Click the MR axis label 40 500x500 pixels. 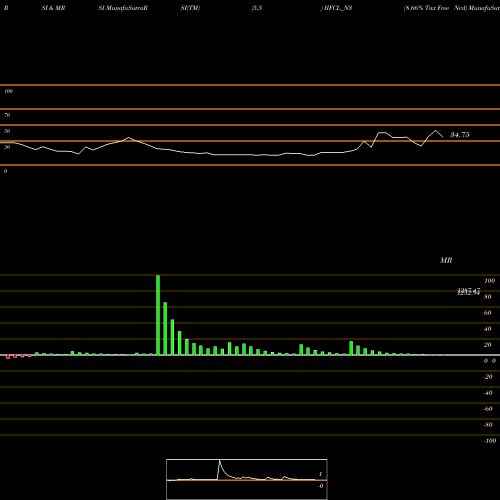pyautogui.click(x=488, y=329)
